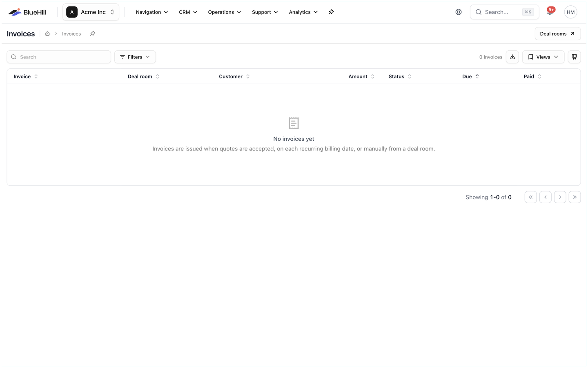
Task: Sort by the Paid column
Action: point(532,76)
